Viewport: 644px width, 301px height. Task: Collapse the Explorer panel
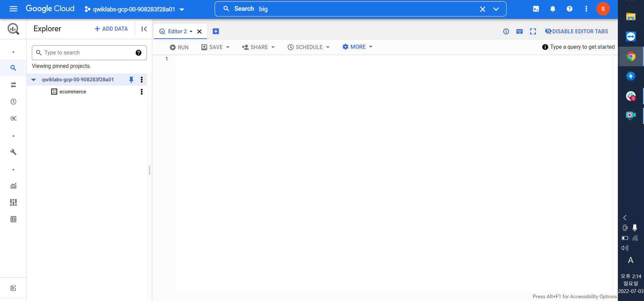144,29
